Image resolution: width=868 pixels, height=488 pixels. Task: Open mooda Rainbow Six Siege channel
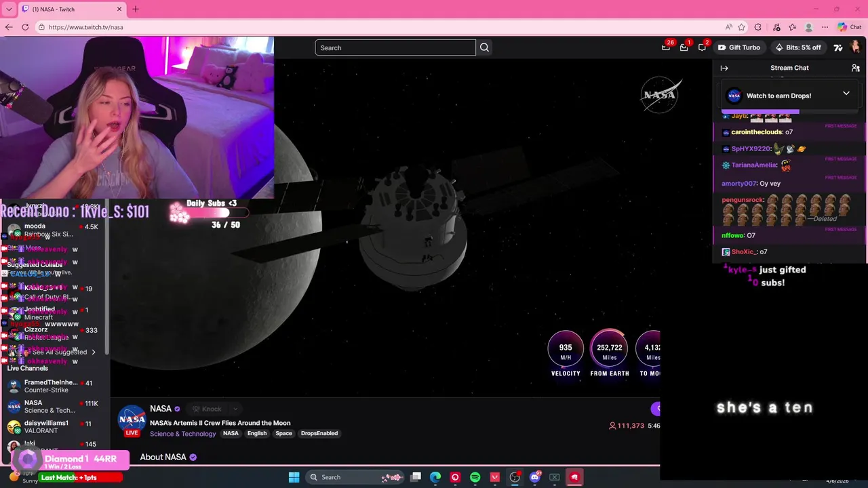coord(54,230)
